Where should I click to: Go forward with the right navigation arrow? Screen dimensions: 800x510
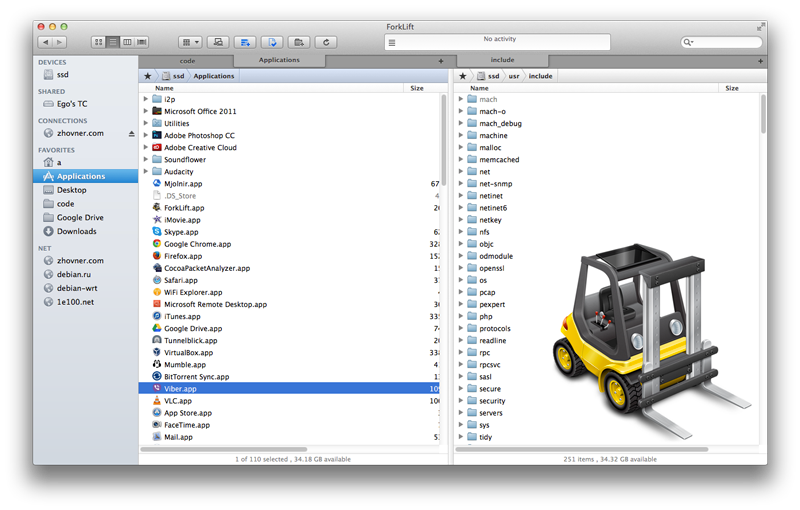[60, 42]
